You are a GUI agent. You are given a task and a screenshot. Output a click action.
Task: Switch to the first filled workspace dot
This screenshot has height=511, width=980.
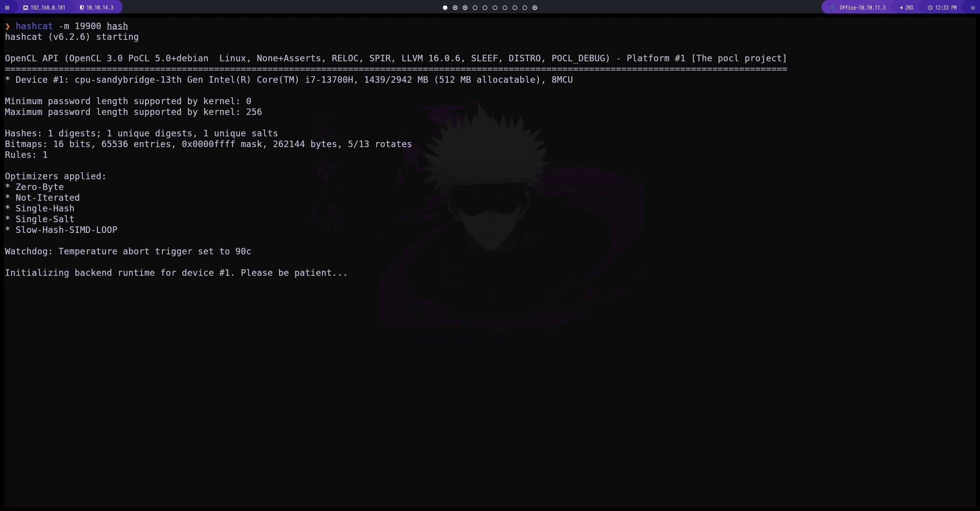445,8
